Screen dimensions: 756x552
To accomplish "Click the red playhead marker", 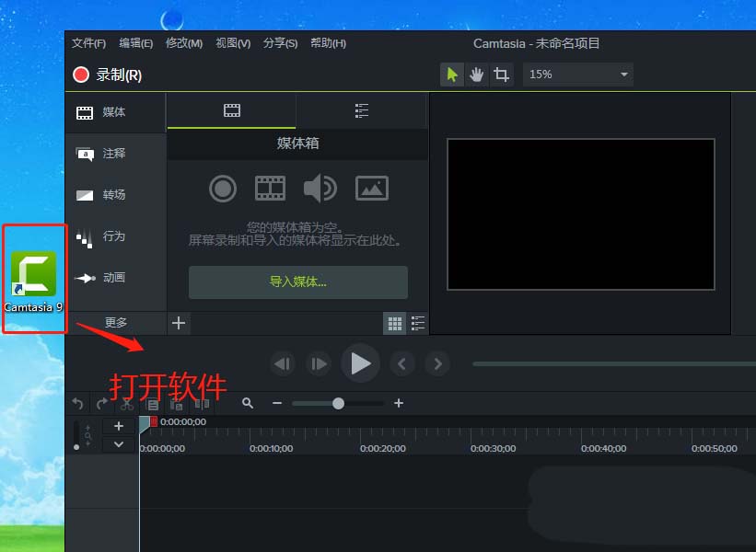I will (x=154, y=422).
